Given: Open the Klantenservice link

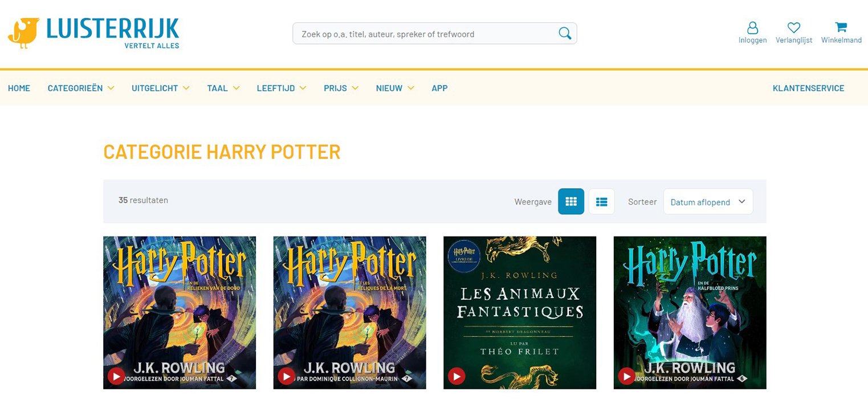Looking at the screenshot, I should (808, 88).
